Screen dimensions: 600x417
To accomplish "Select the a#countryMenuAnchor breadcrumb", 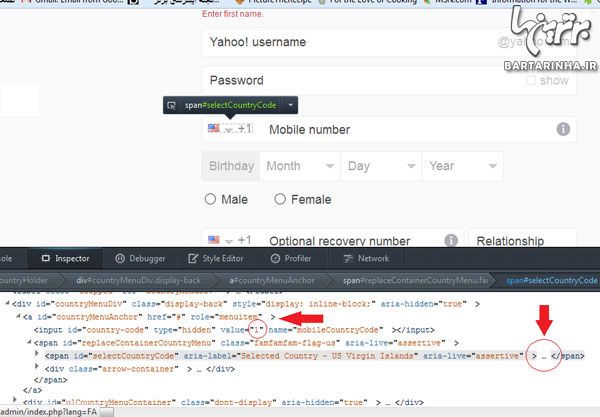I will 272,280.
